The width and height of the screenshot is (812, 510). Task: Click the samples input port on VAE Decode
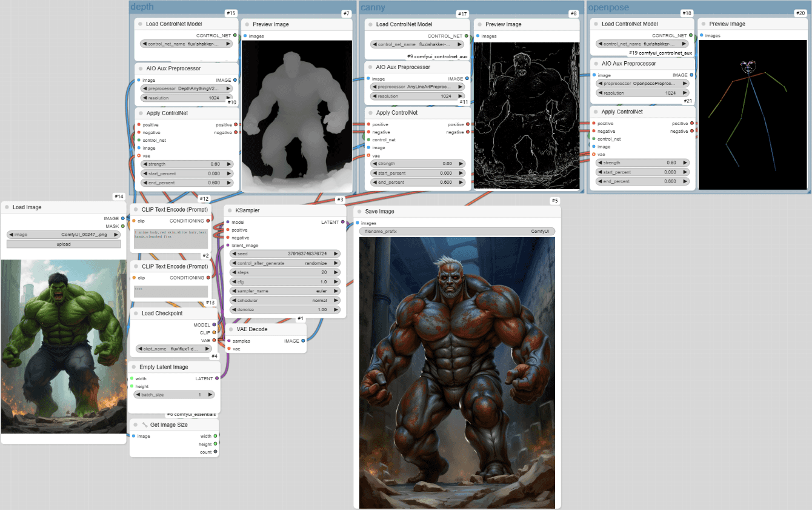pos(228,341)
